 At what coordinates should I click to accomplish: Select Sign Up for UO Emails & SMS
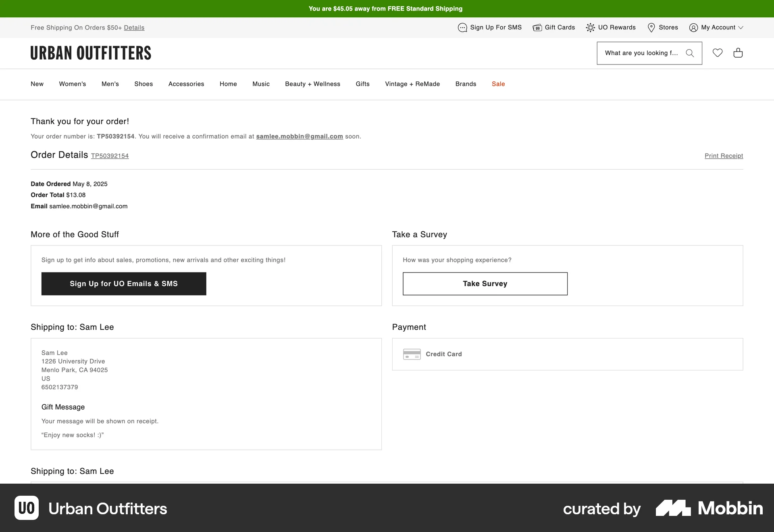point(123,283)
